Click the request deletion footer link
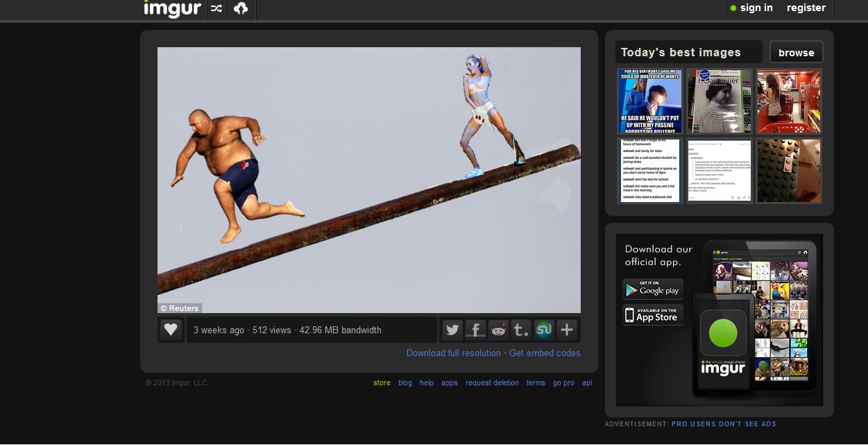This screenshot has height=445, width=868. click(x=492, y=383)
